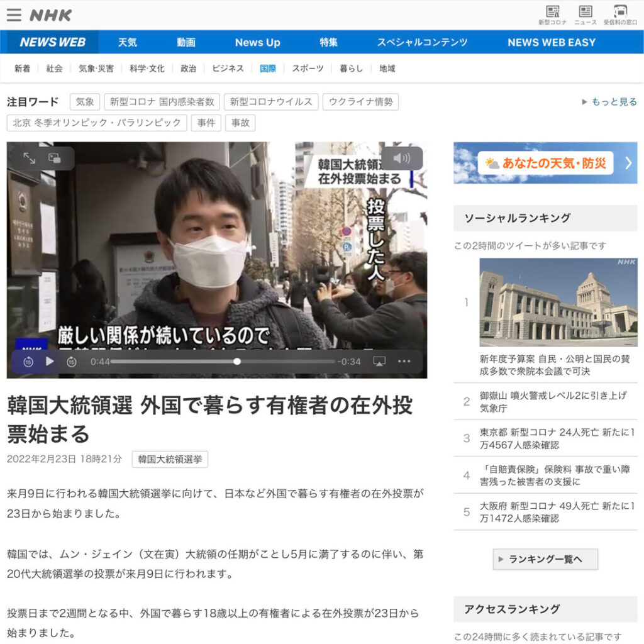The width and height of the screenshot is (644, 644).
Task: Mute the video with the speaker icon
Action: click(402, 158)
